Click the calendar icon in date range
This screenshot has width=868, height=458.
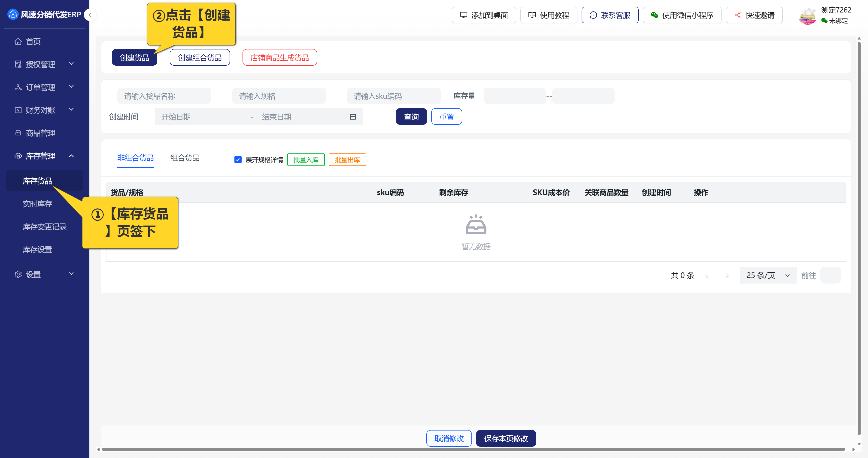pos(353,117)
